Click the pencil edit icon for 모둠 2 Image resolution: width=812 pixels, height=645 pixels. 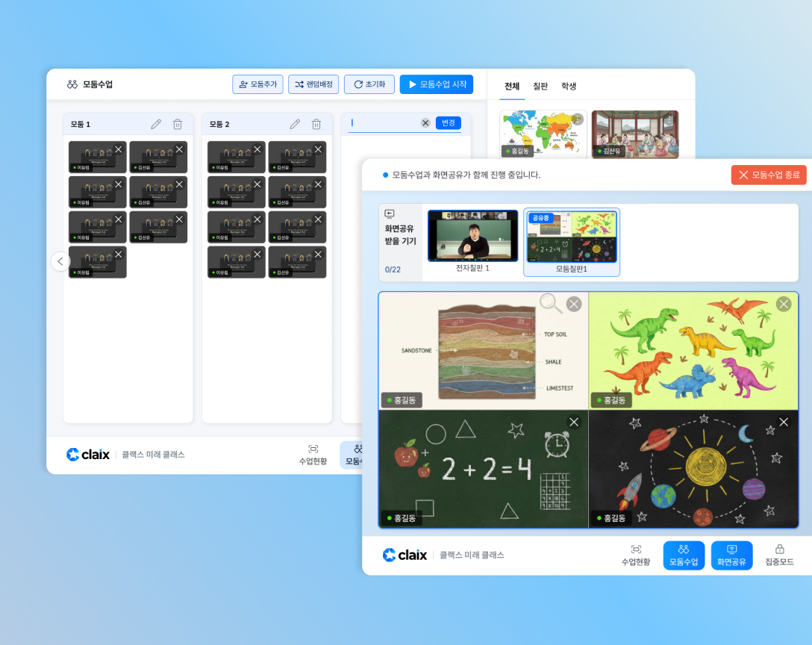[295, 124]
